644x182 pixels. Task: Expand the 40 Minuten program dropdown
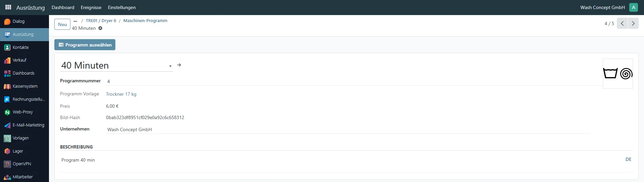coord(170,66)
